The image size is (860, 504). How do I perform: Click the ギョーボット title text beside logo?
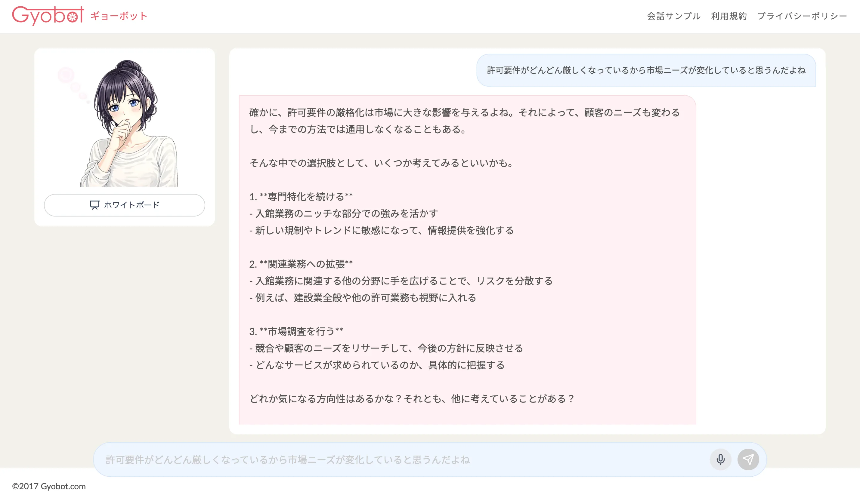point(119,16)
